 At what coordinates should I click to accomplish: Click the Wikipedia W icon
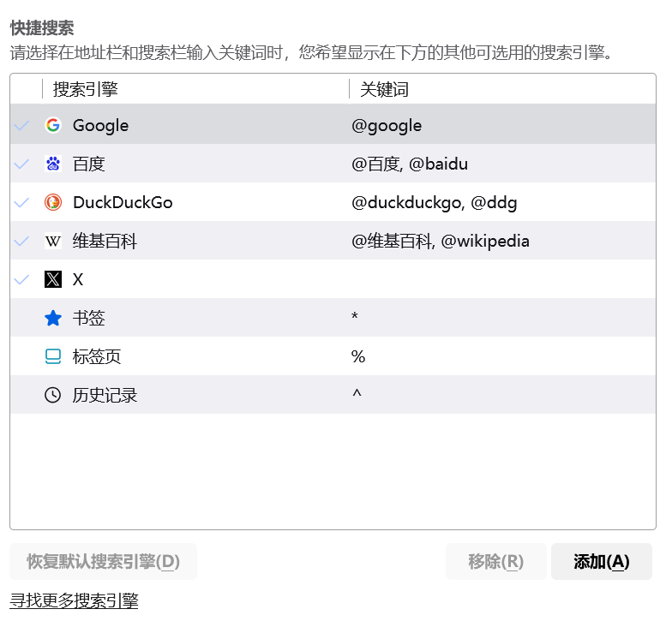pos(53,241)
